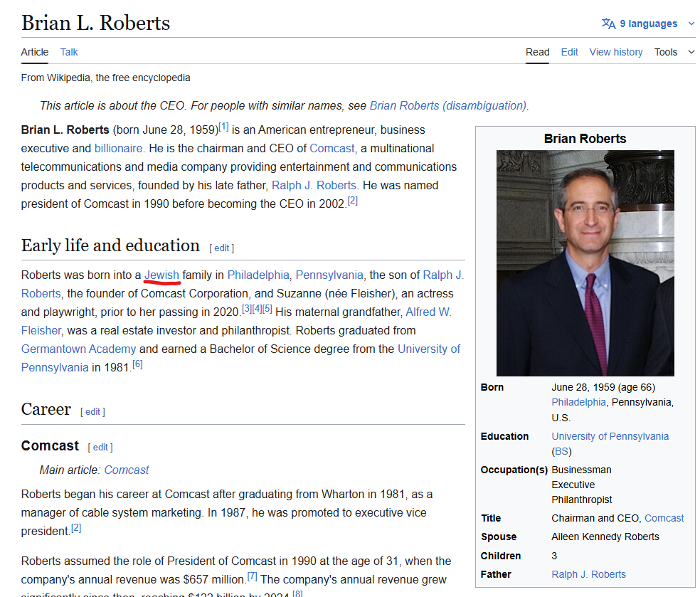The image size is (700, 597).
Task: Open Comcast link in infobox Title row
Action: (664, 518)
